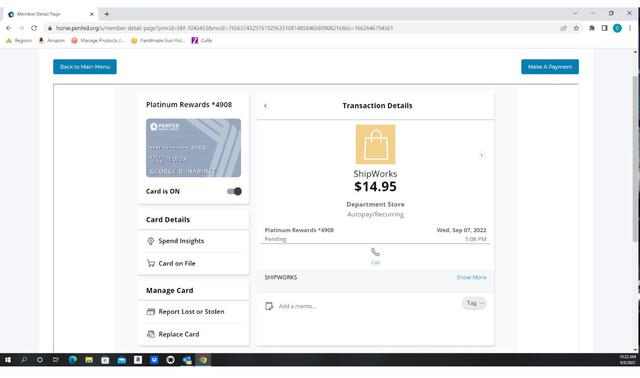This screenshot has width=640, height=378.
Task: Click the Card Details heading
Action: point(168,220)
